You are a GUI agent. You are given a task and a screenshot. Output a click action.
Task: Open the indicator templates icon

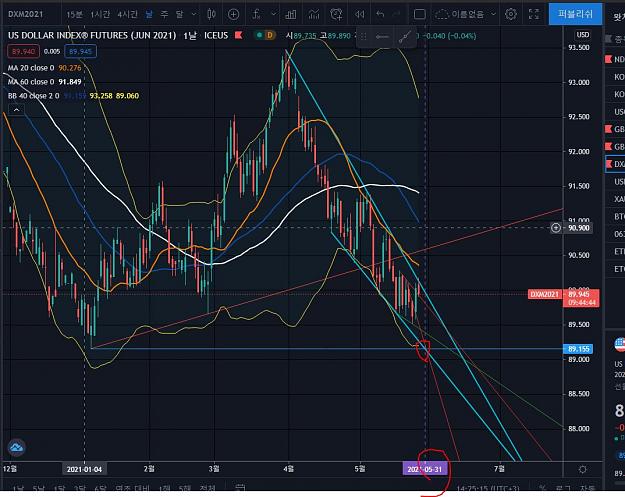point(314,15)
